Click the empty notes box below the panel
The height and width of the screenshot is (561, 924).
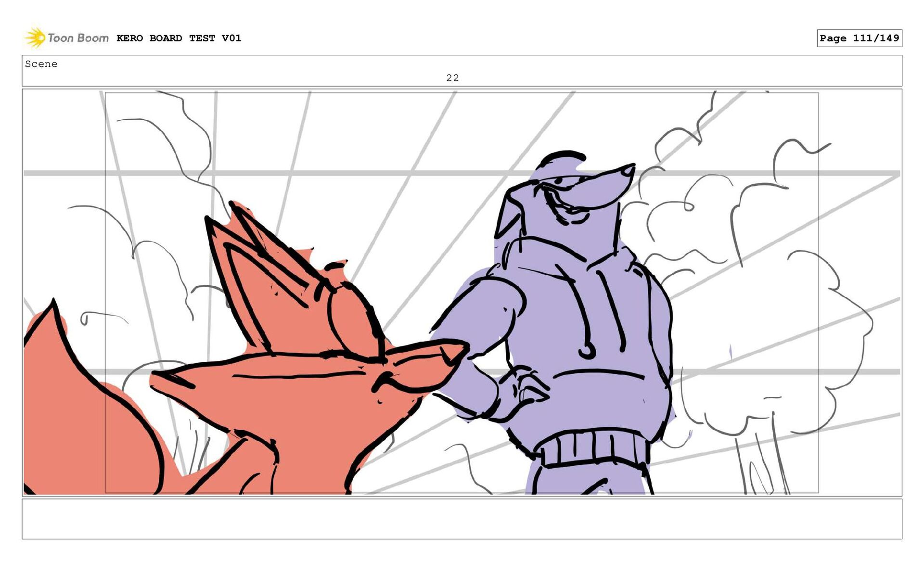(x=462, y=519)
